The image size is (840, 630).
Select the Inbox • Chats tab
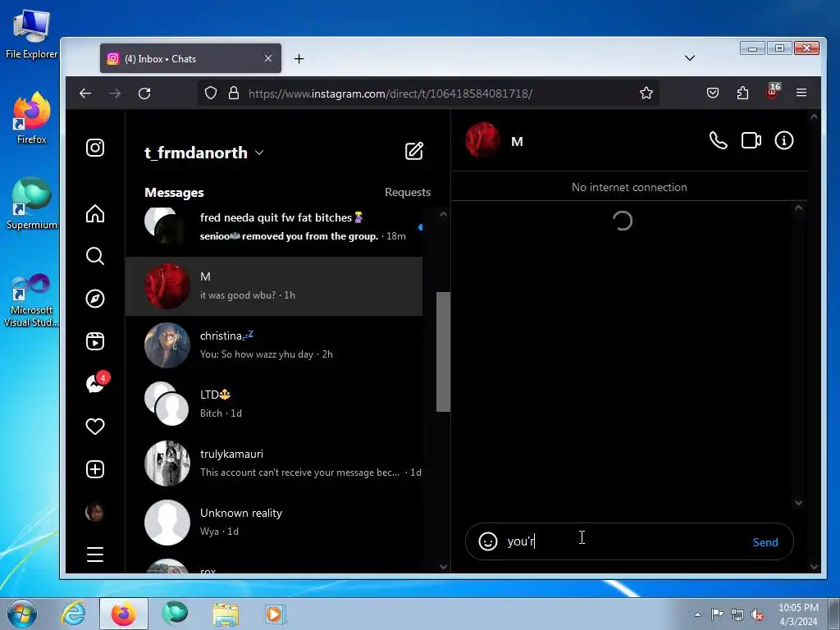tap(190, 58)
